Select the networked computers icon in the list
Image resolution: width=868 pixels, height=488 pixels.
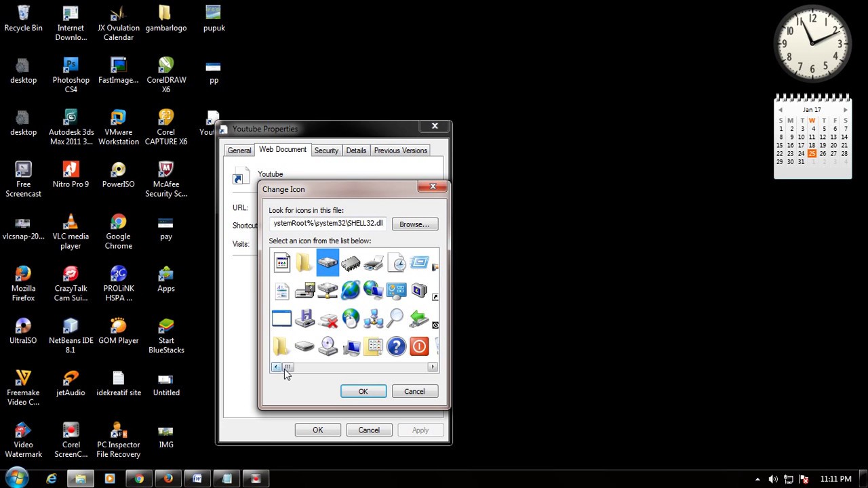click(x=373, y=319)
